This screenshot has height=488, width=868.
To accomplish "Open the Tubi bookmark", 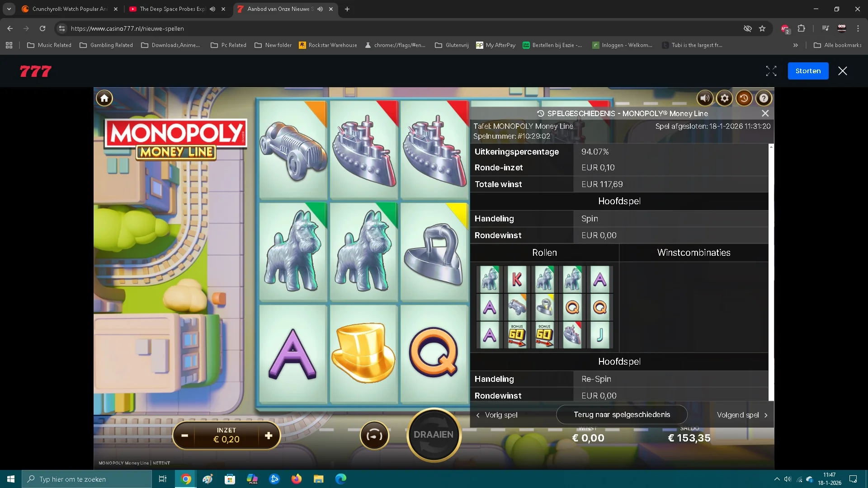I will [692, 45].
